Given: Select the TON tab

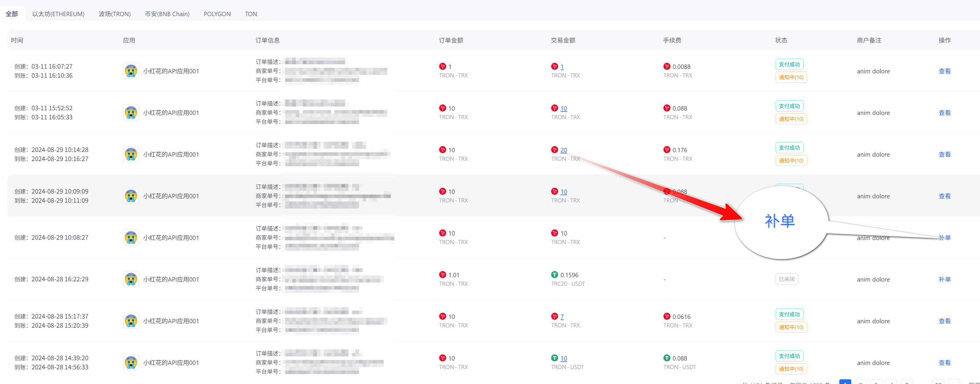Looking at the screenshot, I should point(251,14).
